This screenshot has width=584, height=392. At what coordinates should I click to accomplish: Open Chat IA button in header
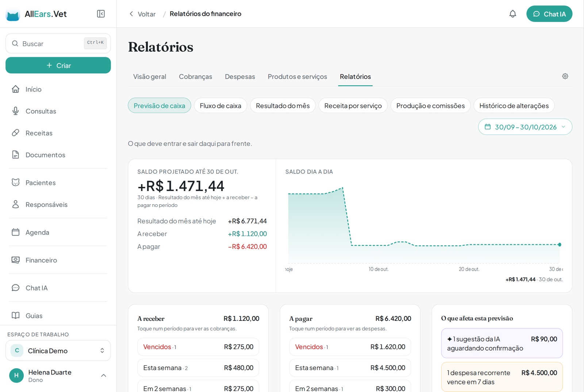[x=549, y=14]
